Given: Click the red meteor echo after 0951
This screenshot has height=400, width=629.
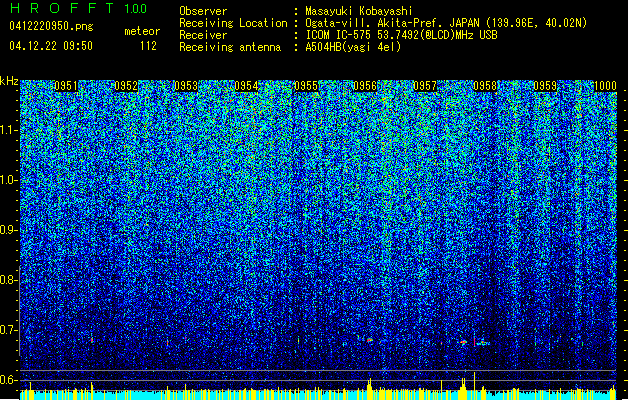Looking at the screenshot, I should click(x=92, y=339).
